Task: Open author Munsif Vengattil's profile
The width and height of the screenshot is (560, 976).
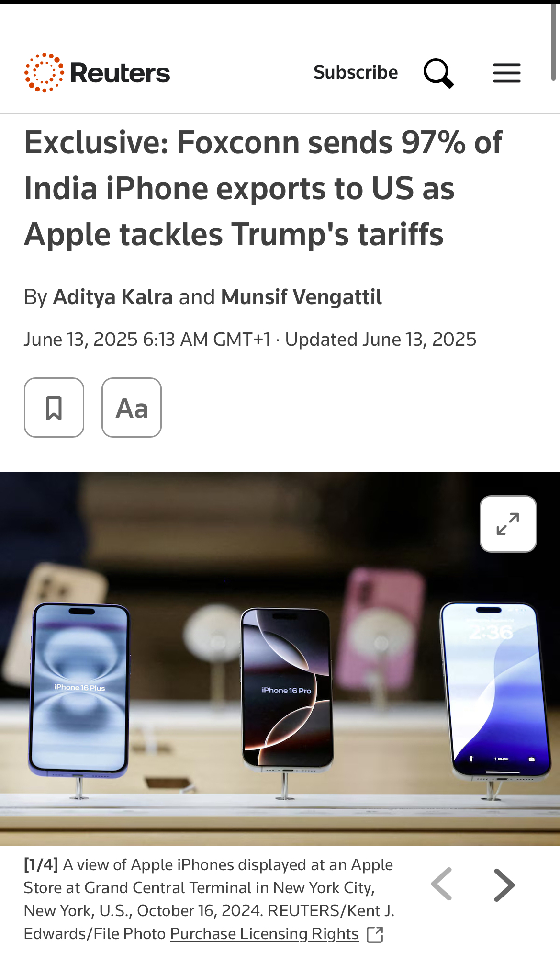Action: (302, 297)
